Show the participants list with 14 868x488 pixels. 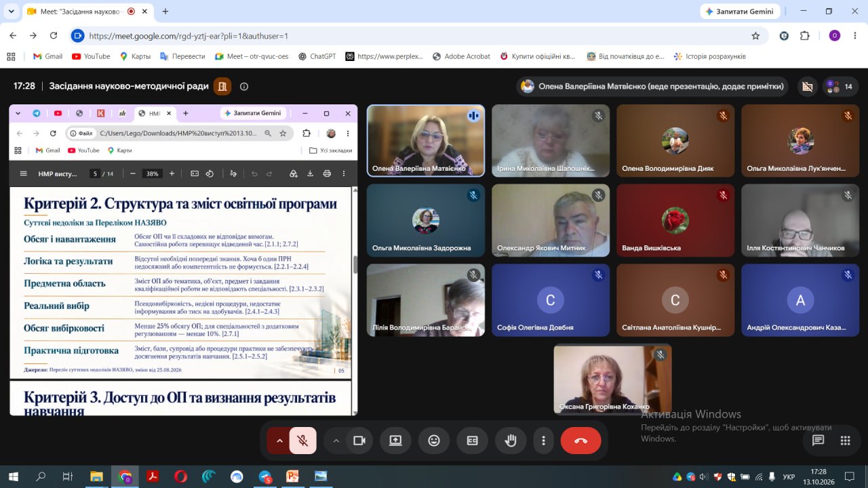coord(840,86)
